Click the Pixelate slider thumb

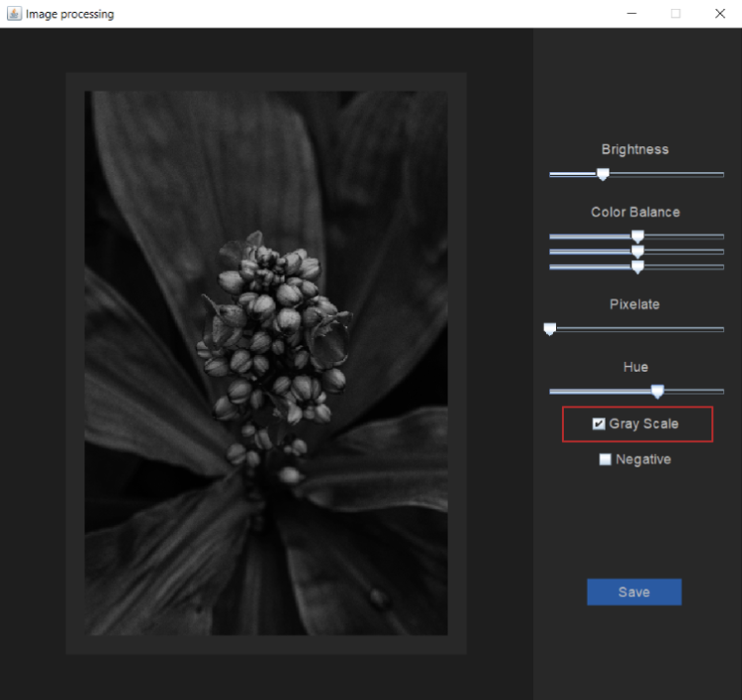[549, 329]
